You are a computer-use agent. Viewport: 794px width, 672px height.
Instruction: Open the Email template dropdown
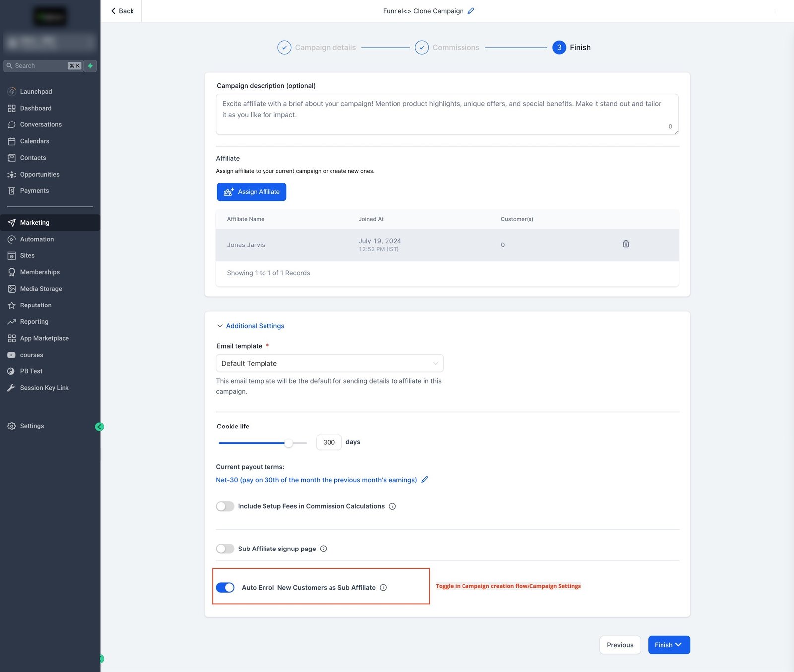pos(330,363)
